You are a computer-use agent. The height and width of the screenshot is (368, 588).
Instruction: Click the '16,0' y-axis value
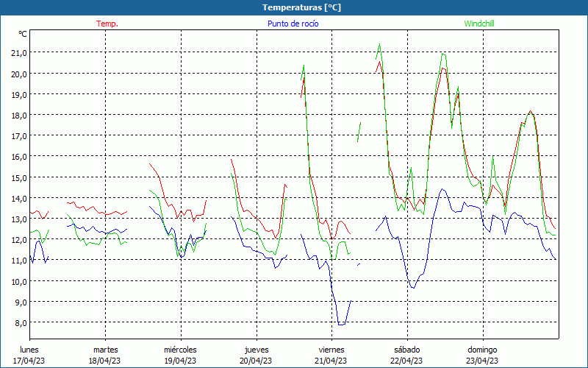click(19, 157)
